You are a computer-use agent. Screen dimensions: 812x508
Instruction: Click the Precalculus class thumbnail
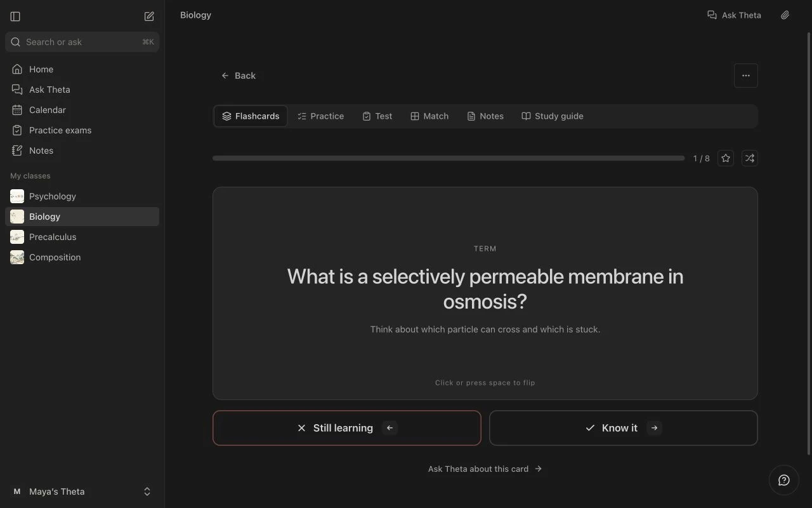click(x=17, y=237)
